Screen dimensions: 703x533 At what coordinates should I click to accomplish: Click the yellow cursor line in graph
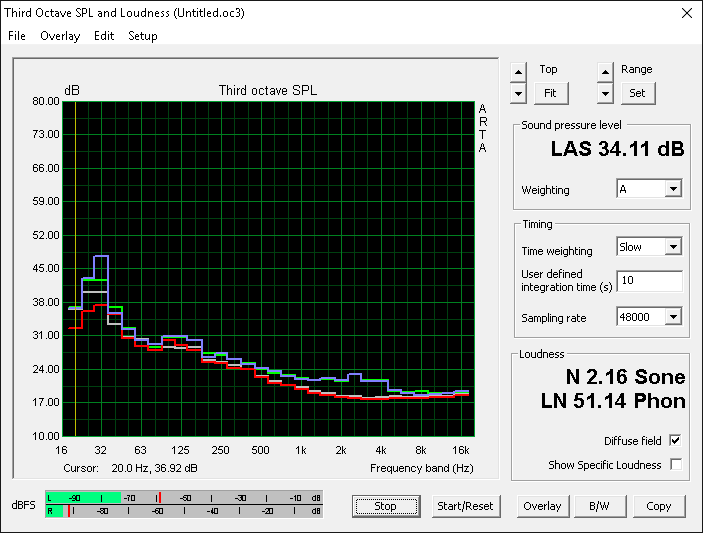[x=75, y=269]
